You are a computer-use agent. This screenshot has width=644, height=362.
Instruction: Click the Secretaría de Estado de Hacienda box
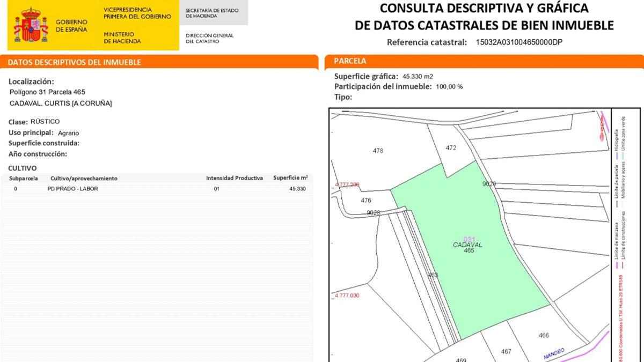pos(213,13)
